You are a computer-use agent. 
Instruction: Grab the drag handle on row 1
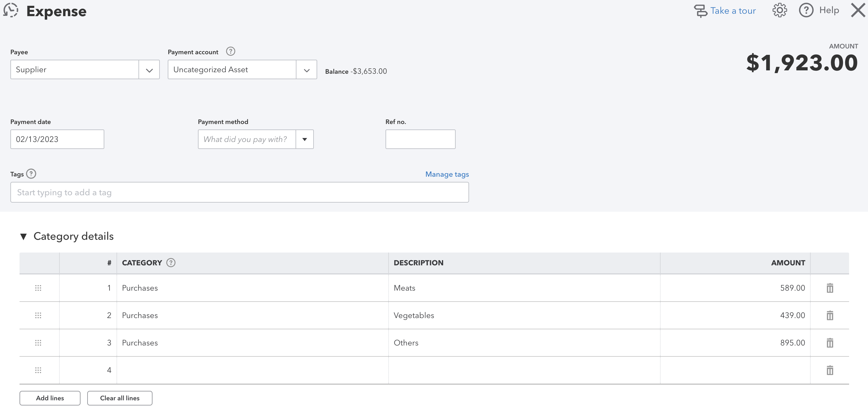[38, 288]
